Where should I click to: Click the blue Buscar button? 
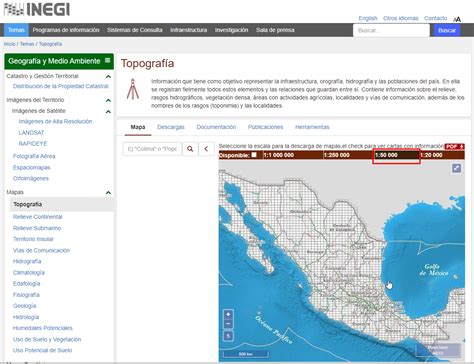[x=447, y=30]
